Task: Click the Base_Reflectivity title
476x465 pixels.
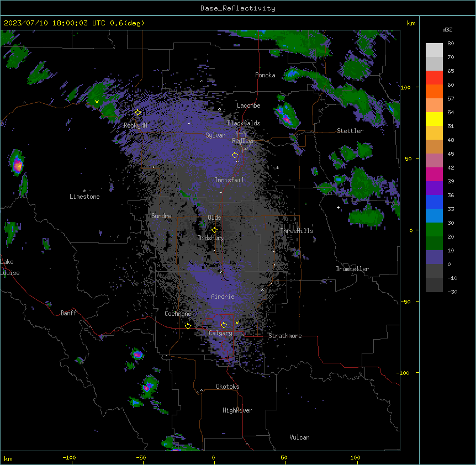Action: tap(238, 8)
